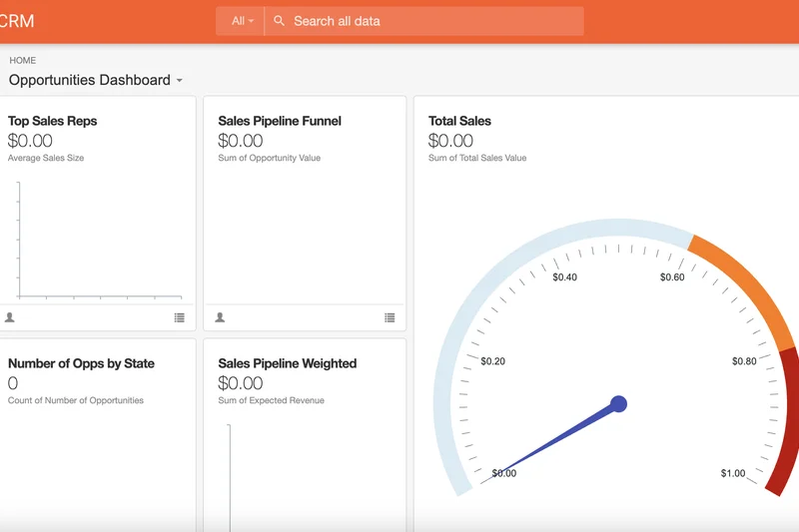Click the blue needle hub on the gauge

(x=618, y=404)
